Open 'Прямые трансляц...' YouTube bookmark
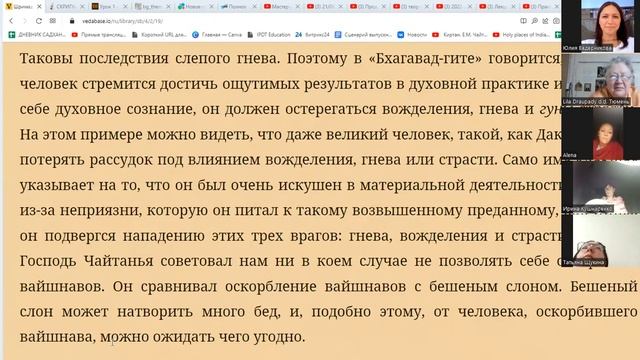 click(x=99, y=35)
